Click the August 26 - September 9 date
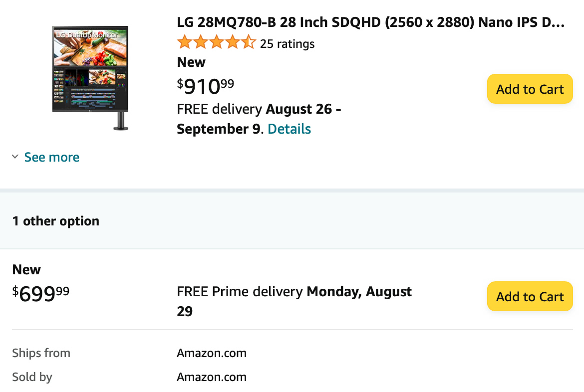 point(259,119)
